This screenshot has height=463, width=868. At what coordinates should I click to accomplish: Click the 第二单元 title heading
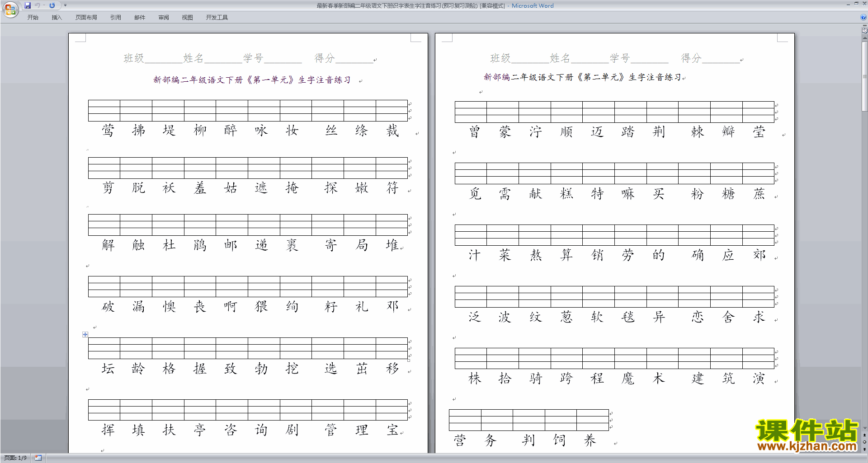[x=583, y=77]
